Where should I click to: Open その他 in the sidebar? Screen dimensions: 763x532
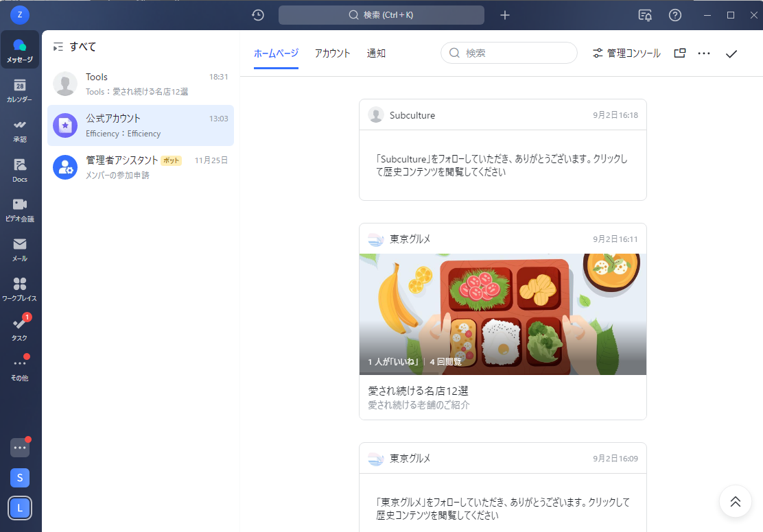click(x=19, y=363)
